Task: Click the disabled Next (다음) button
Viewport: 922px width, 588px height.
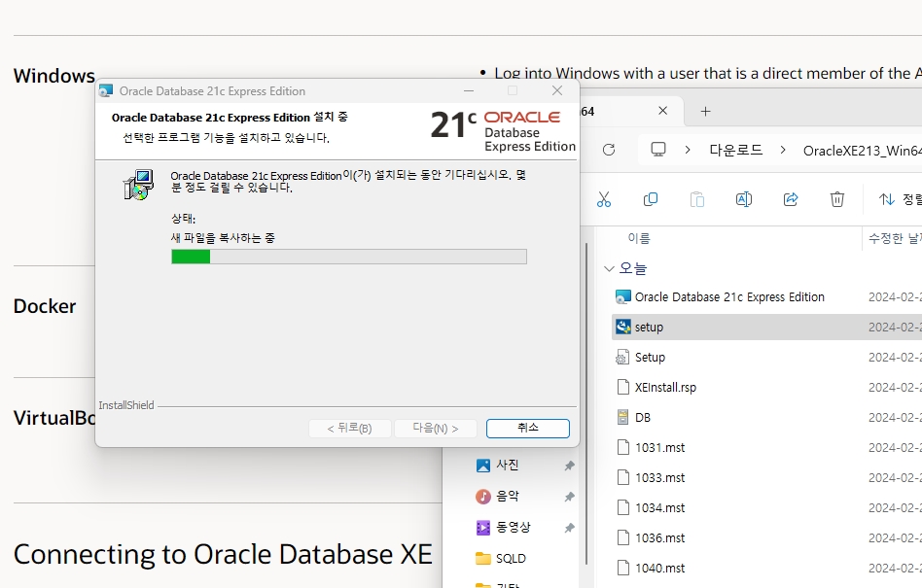Action: (435, 429)
